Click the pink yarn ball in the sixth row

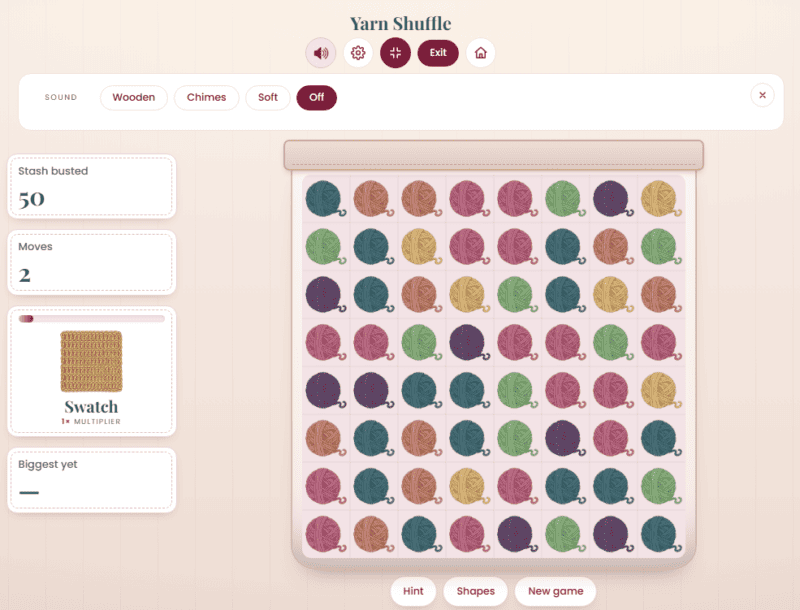pos(613,438)
